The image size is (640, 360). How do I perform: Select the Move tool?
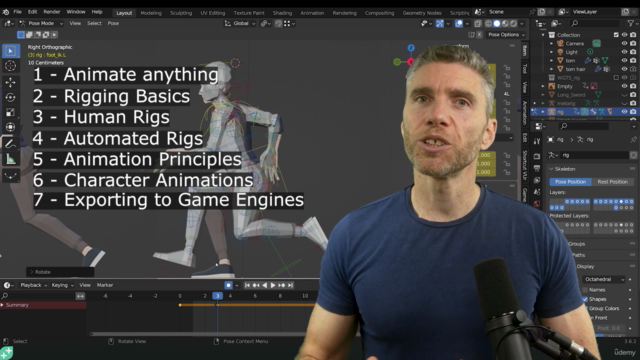pyautogui.click(x=11, y=82)
